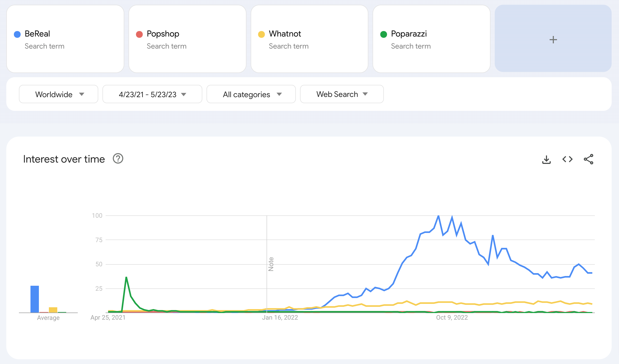Click the blue BeReal average bar
619x364 pixels.
point(35,299)
